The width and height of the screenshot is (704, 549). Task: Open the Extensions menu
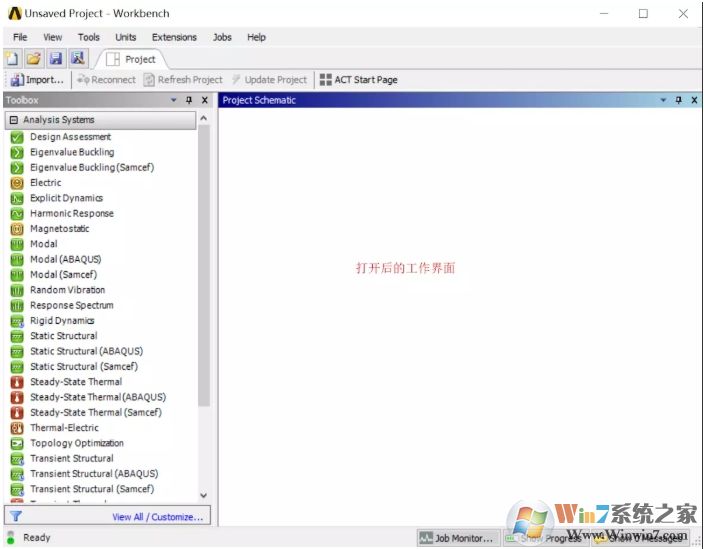(174, 37)
